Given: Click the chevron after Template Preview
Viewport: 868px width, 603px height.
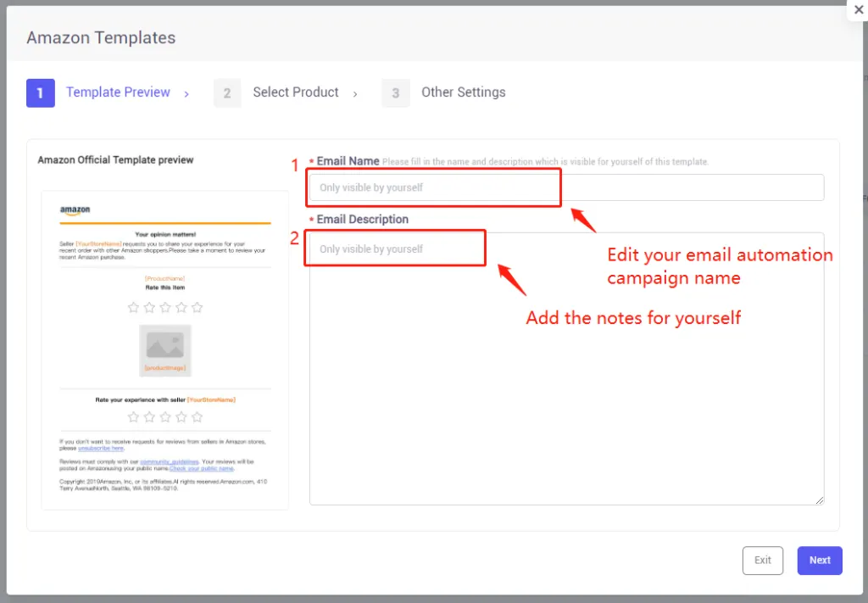Looking at the screenshot, I should tap(187, 93).
